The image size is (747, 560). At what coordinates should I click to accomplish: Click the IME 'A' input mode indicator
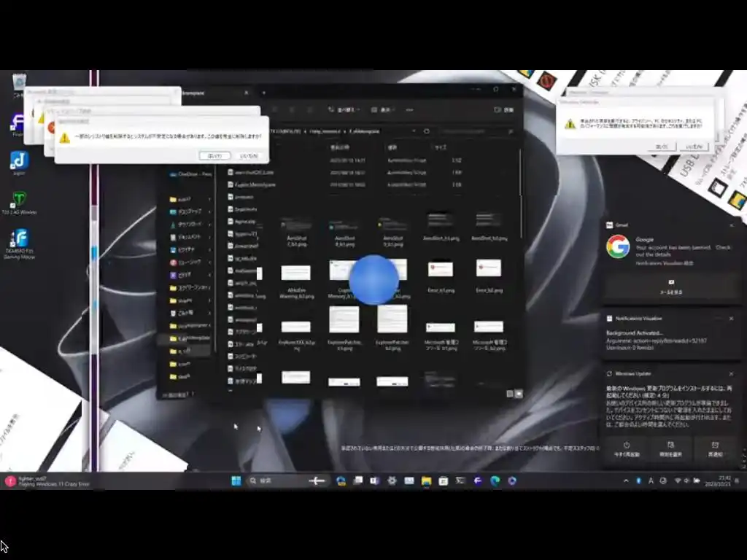coord(651,481)
